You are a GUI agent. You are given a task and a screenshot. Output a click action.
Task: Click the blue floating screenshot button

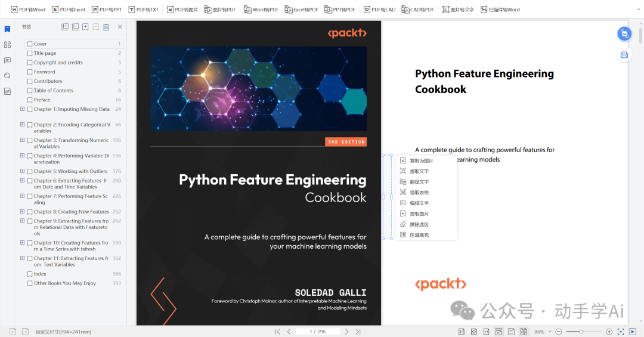tap(624, 33)
